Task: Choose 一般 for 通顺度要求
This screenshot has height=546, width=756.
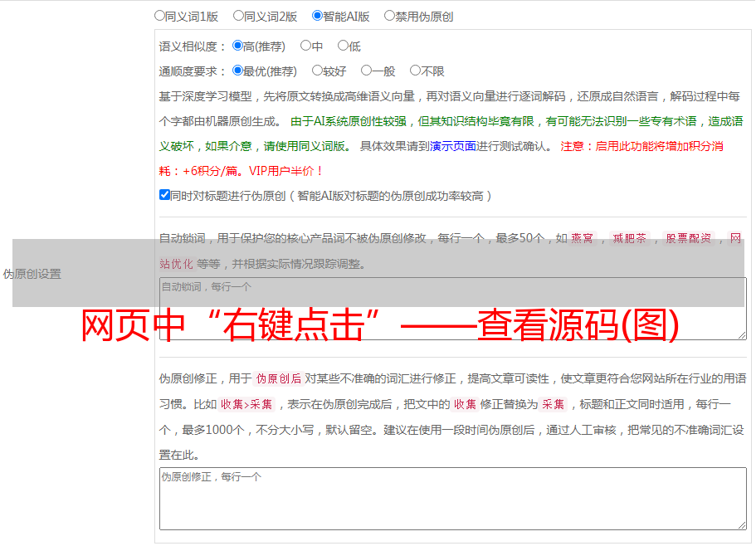Action: coord(366,71)
